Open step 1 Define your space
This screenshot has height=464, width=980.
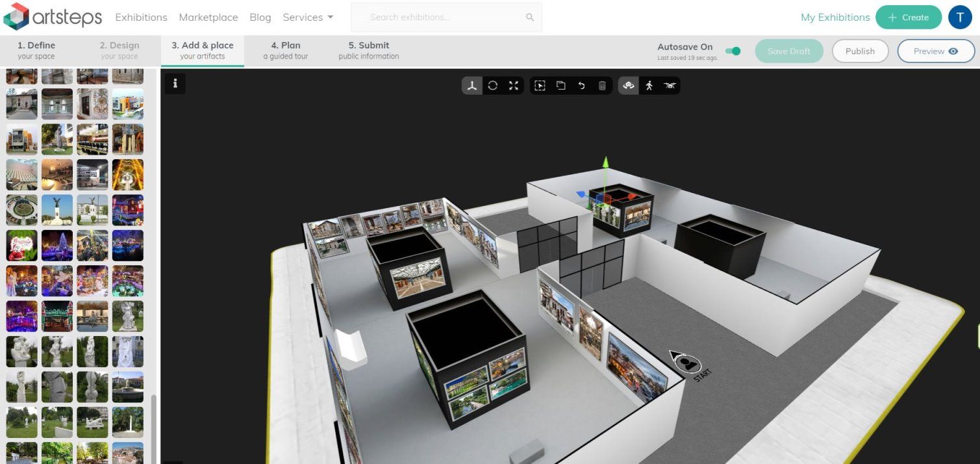[x=36, y=51]
